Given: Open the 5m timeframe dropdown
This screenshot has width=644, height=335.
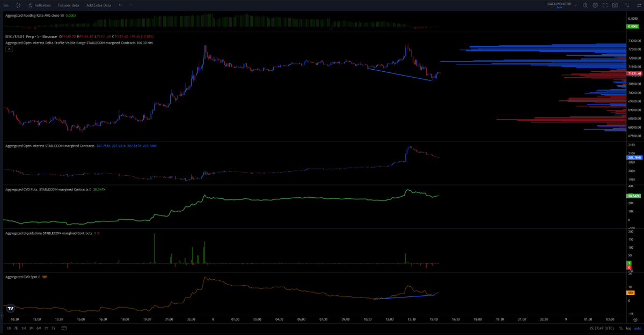Looking at the screenshot, I should pos(6,5).
